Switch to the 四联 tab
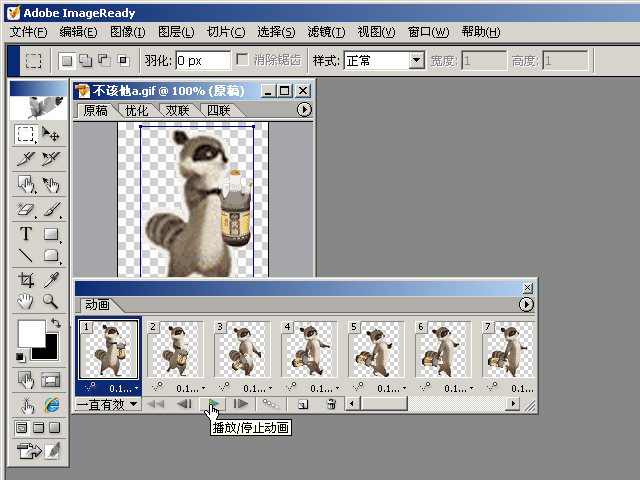 (218, 111)
